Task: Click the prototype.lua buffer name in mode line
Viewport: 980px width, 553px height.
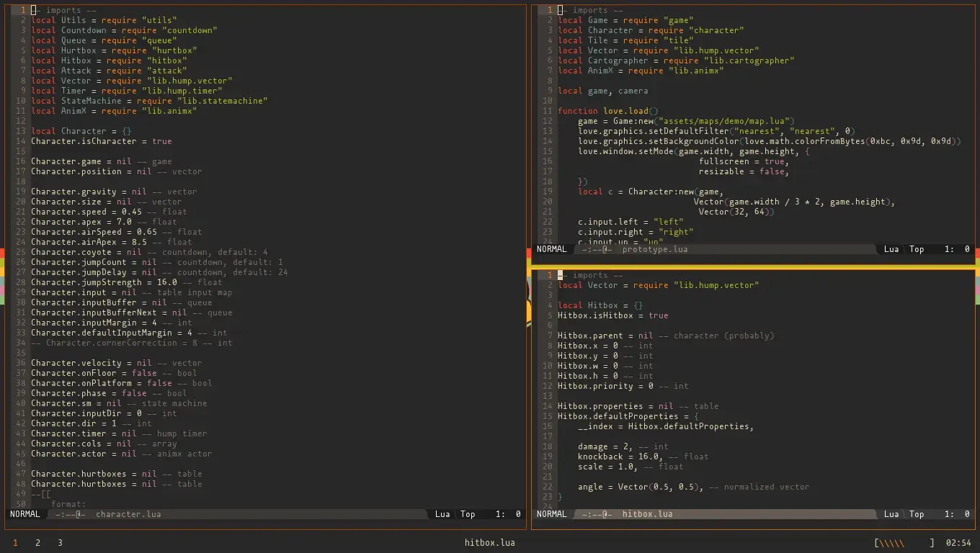Action: tap(655, 249)
